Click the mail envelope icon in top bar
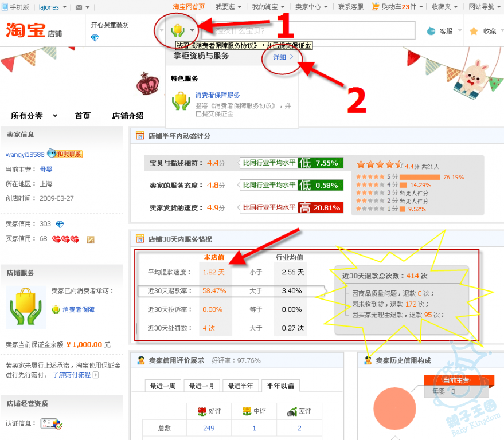 (79, 7)
